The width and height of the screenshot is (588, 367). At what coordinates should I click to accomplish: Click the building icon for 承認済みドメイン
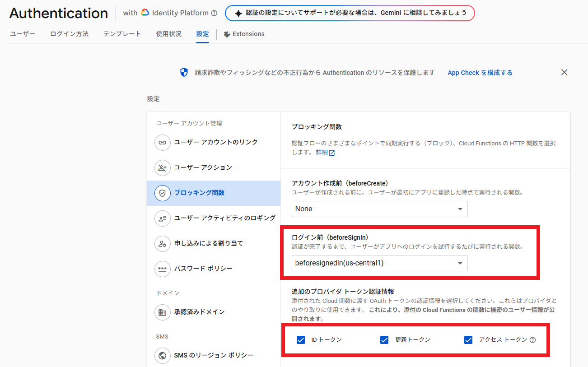coord(163,312)
